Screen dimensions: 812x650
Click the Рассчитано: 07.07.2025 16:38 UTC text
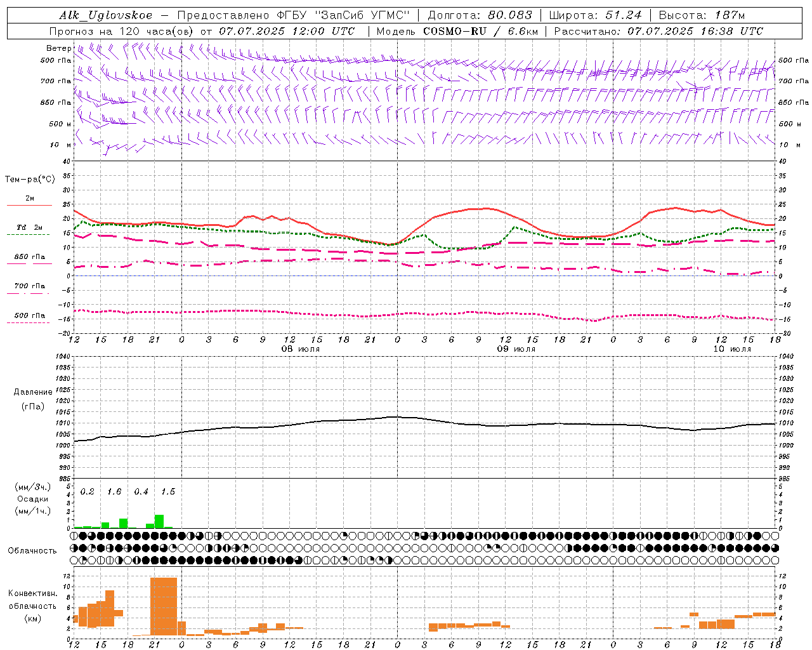[x=658, y=31]
